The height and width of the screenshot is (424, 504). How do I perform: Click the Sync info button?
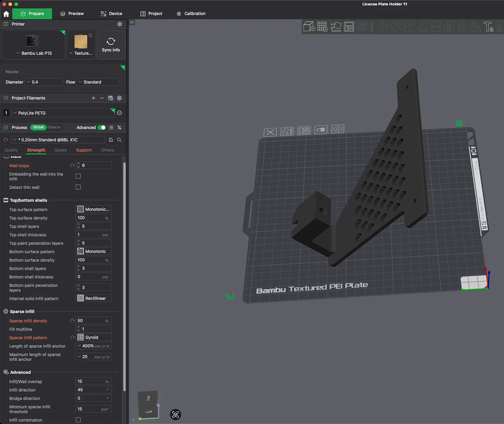111,45
